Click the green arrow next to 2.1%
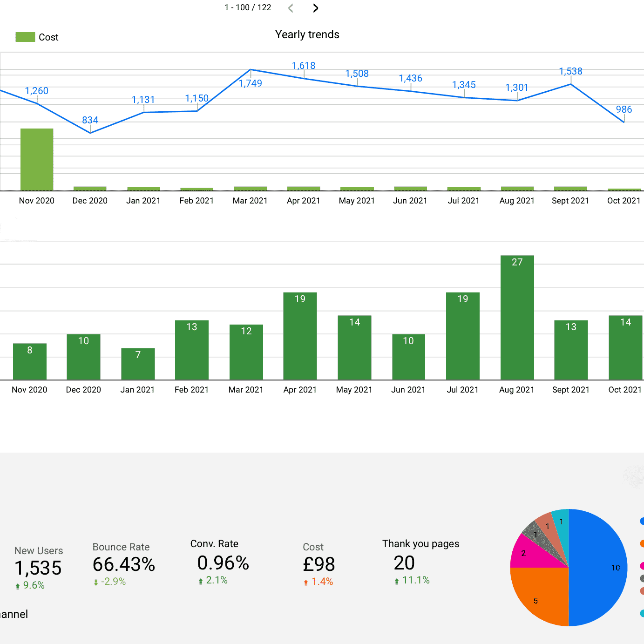644x644 pixels. pyautogui.click(x=200, y=580)
